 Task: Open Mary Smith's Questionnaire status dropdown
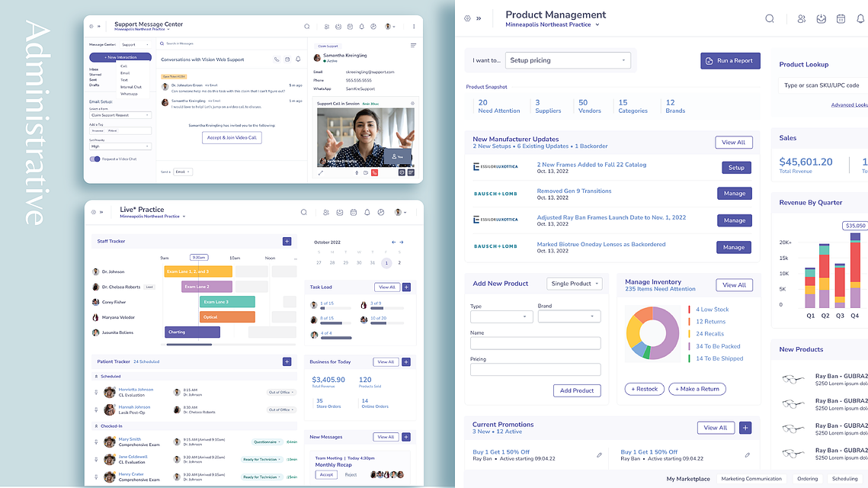pyautogui.click(x=267, y=442)
